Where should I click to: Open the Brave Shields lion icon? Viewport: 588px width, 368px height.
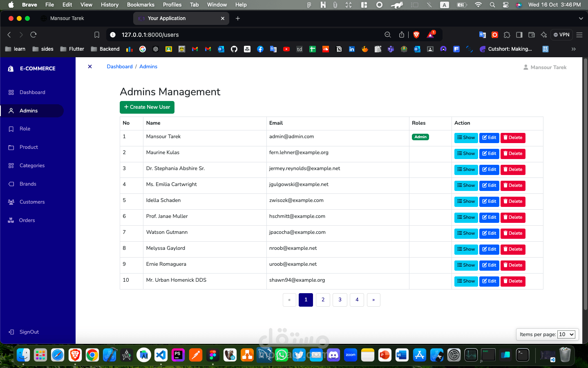click(x=416, y=35)
